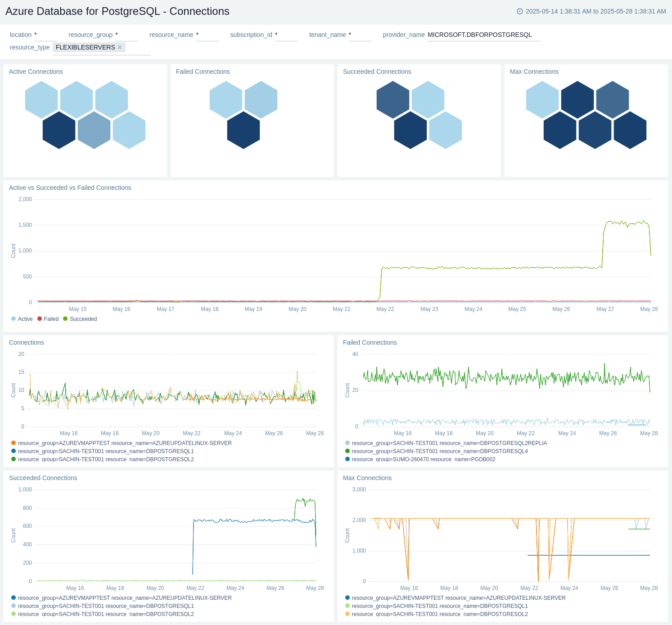Toggle AZUREUPDATELINUX-SERVER in Succeeded Connections legend
This screenshot has width=672, height=625.
coord(122,598)
